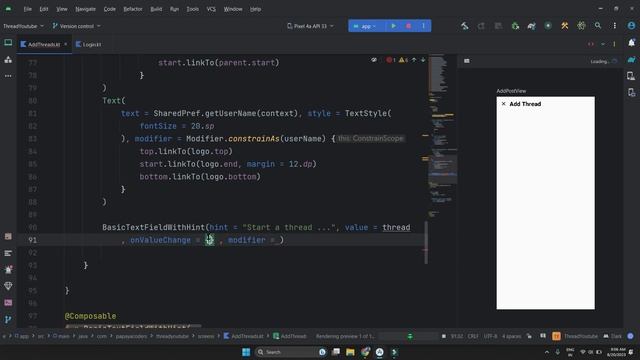Open the VCS menu
The image size is (640, 360).
click(x=211, y=9)
